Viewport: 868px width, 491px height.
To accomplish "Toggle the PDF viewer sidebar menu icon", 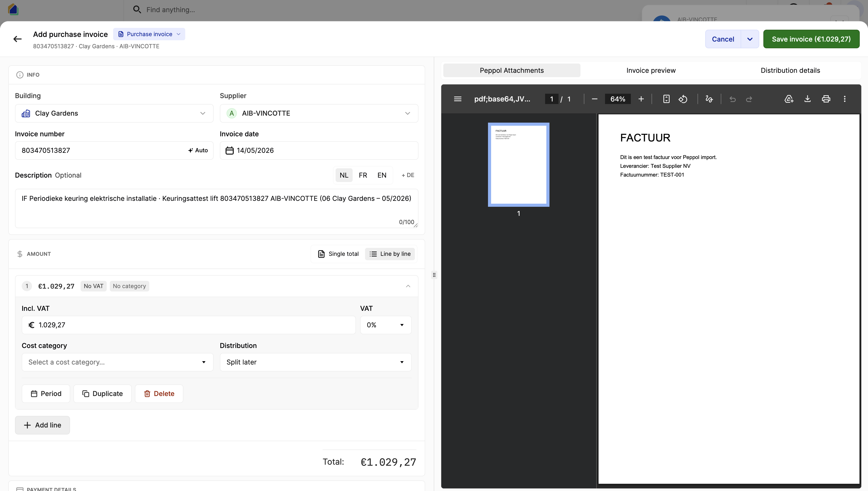I will click(x=458, y=99).
